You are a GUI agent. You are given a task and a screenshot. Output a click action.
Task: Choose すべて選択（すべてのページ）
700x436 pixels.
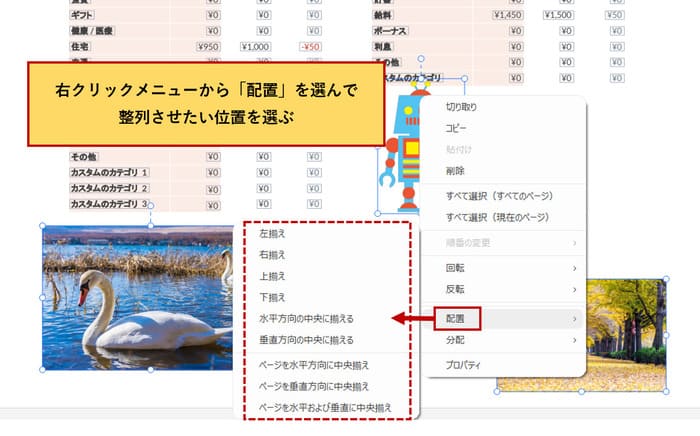pos(499,195)
